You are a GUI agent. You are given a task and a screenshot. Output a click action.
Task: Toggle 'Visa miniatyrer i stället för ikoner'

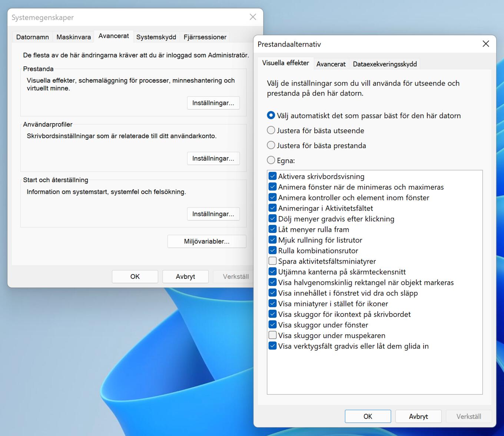[x=272, y=304]
